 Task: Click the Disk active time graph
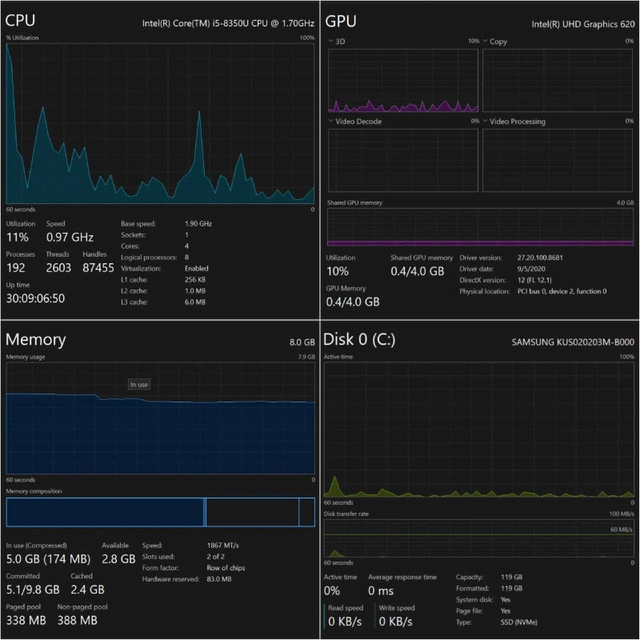coord(480,430)
